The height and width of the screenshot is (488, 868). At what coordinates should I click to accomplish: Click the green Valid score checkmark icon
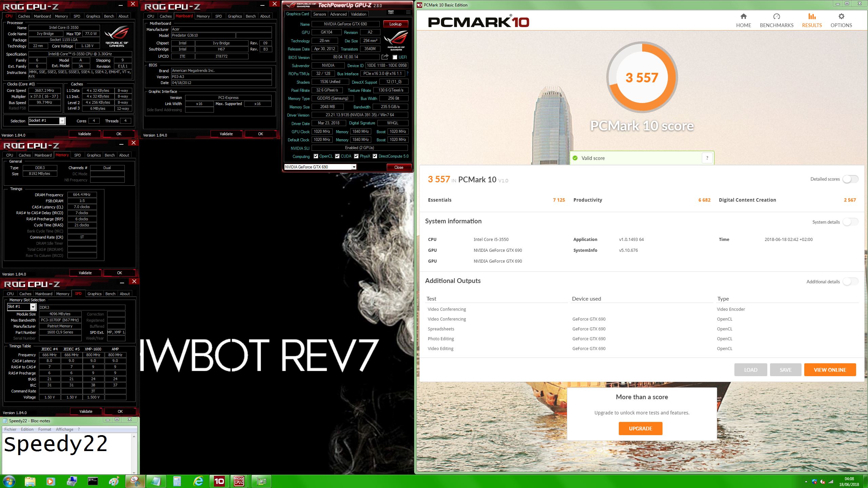click(575, 158)
